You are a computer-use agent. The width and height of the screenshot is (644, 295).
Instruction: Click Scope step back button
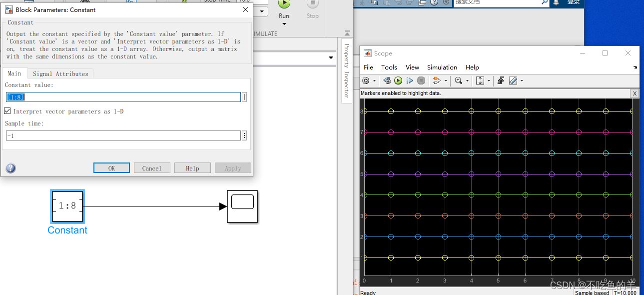click(387, 80)
